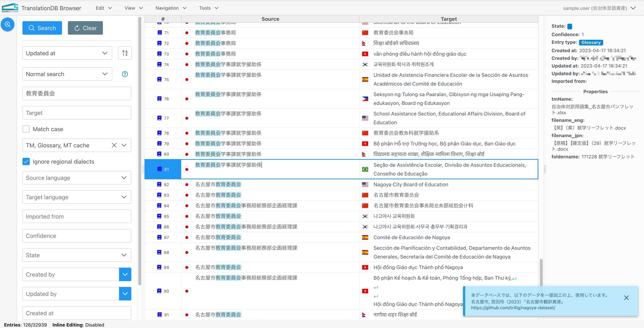Open the Source language dropdown

[x=124, y=177]
